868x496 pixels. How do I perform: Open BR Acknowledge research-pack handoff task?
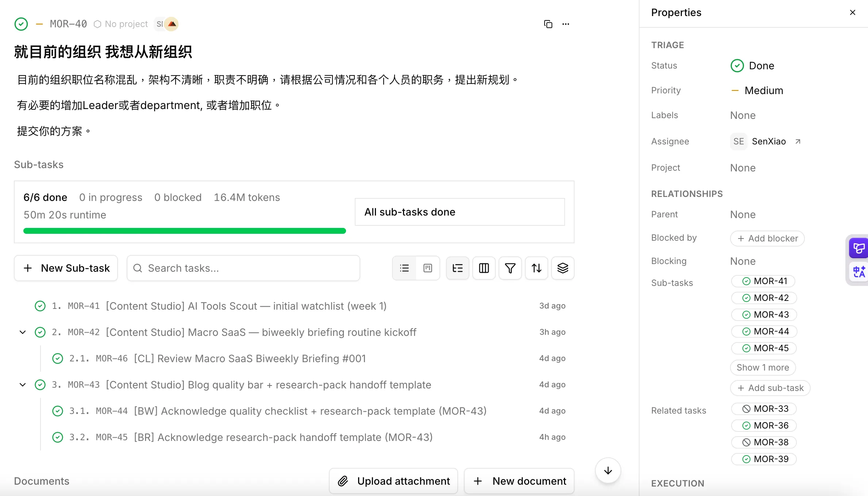(283, 437)
